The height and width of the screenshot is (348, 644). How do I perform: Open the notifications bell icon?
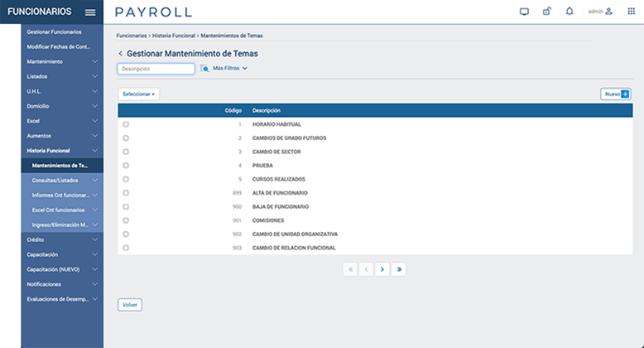569,12
